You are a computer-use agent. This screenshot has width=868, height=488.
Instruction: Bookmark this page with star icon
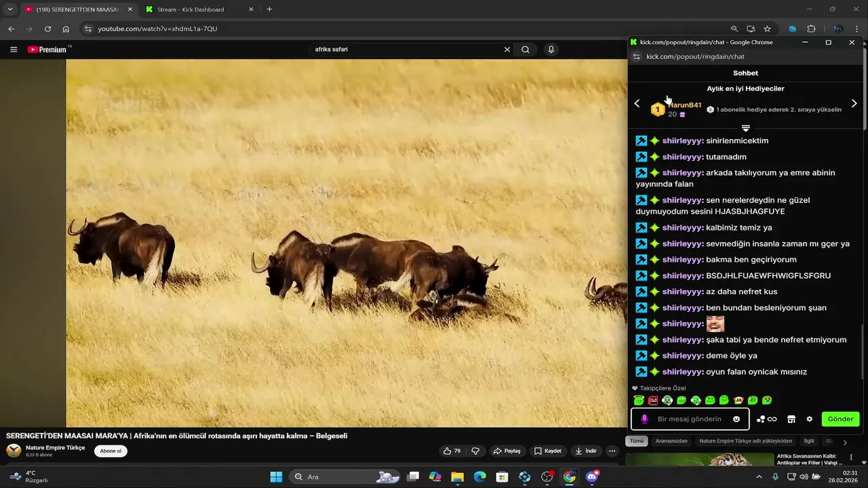[x=767, y=29]
